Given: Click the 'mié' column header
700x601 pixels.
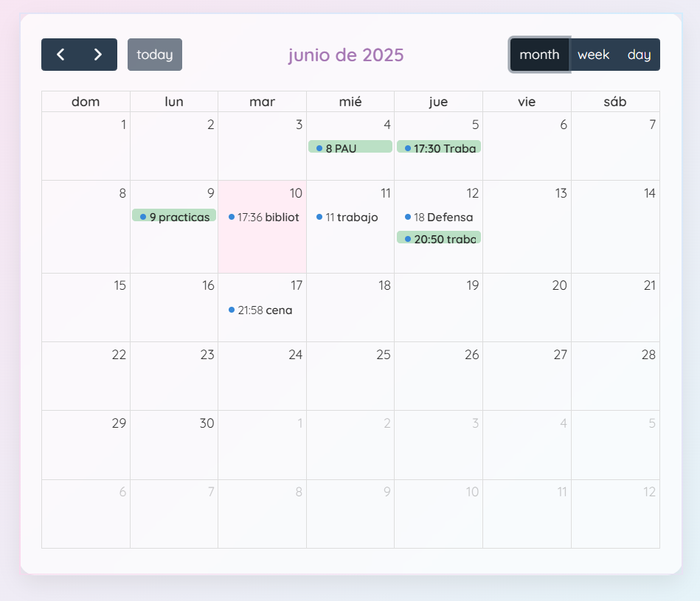Looking at the screenshot, I should pos(350,102).
